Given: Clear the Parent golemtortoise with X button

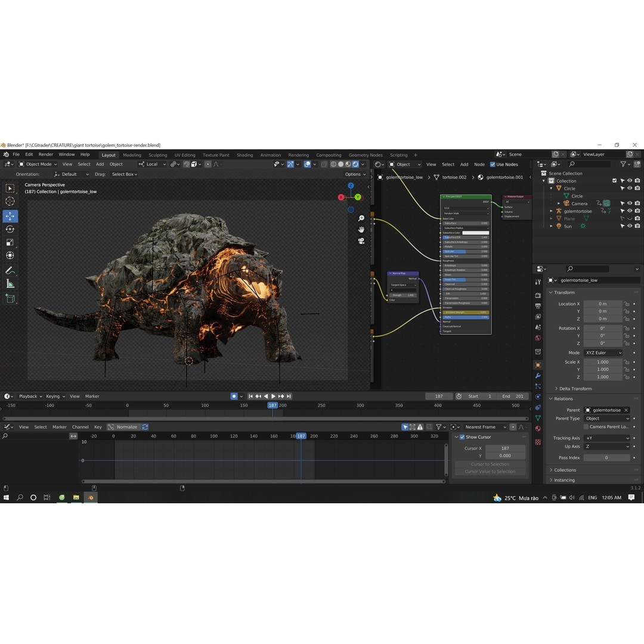Looking at the screenshot, I should pyautogui.click(x=626, y=410).
